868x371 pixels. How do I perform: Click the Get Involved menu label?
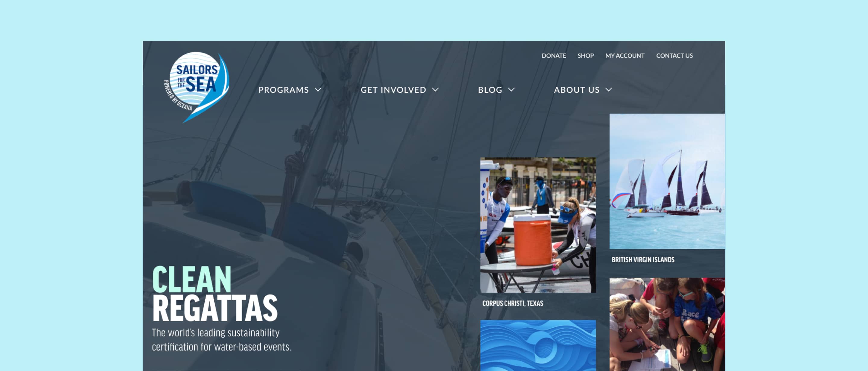(394, 89)
